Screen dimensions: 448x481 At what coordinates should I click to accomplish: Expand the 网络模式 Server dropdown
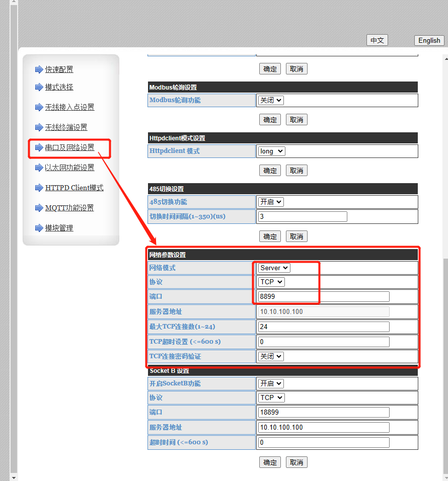click(274, 268)
